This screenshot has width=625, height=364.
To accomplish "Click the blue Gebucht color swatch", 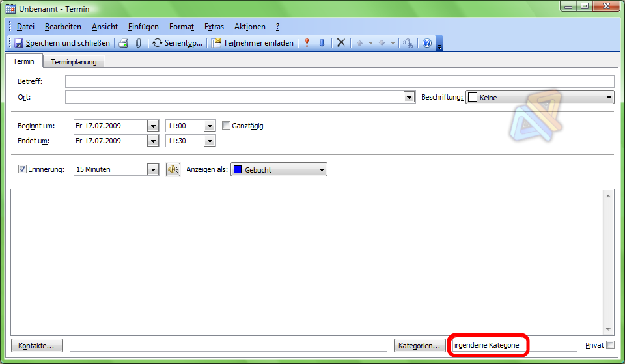I will pyautogui.click(x=238, y=169).
